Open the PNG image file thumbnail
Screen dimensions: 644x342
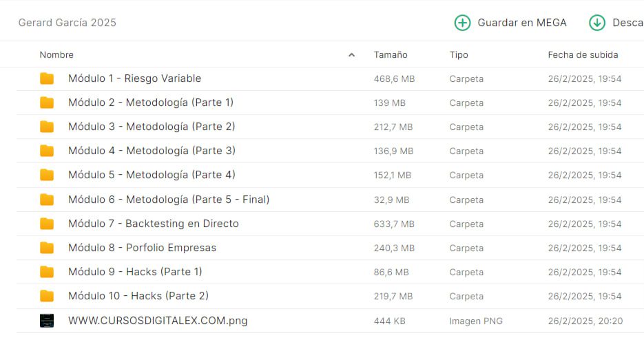click(47, 321)
